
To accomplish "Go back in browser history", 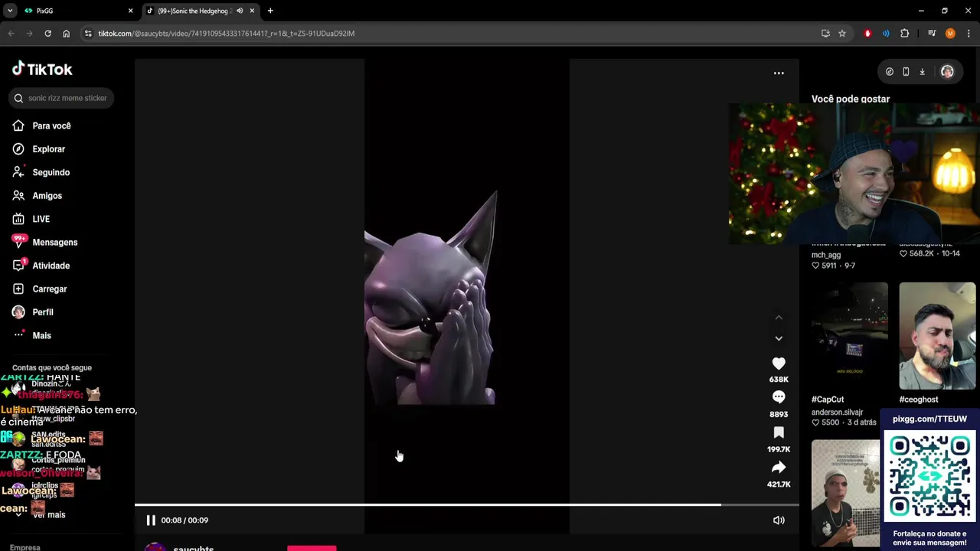I will pos(11,34).
